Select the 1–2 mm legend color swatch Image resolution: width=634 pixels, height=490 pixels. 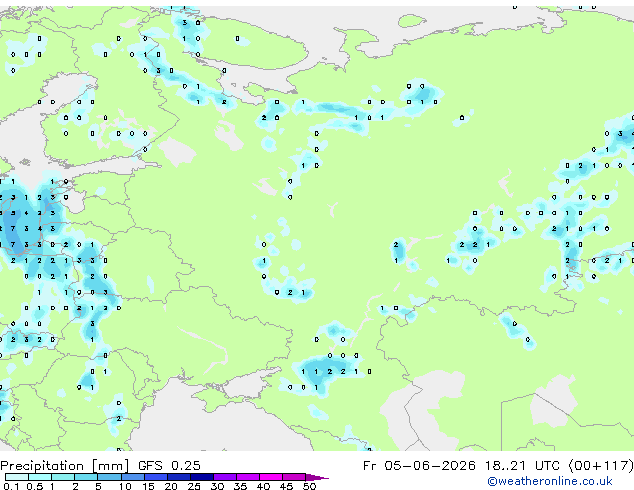[x=63, y=477]
